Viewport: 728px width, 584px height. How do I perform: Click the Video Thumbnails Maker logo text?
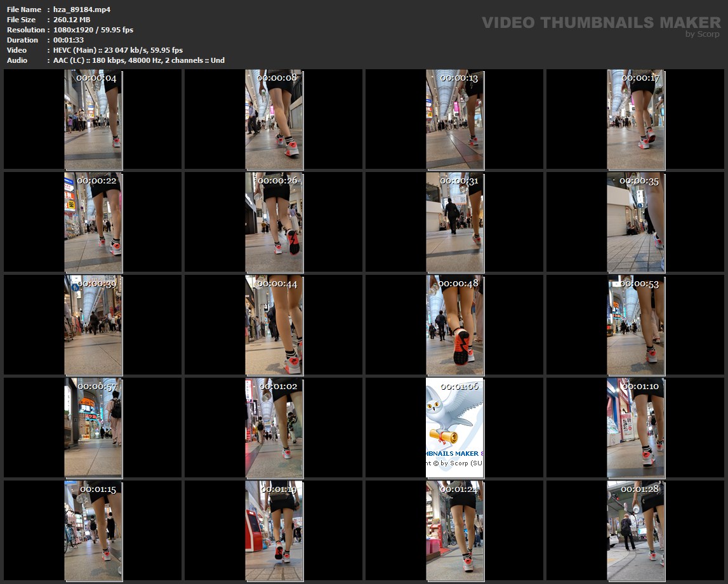[x=600, y=23]
